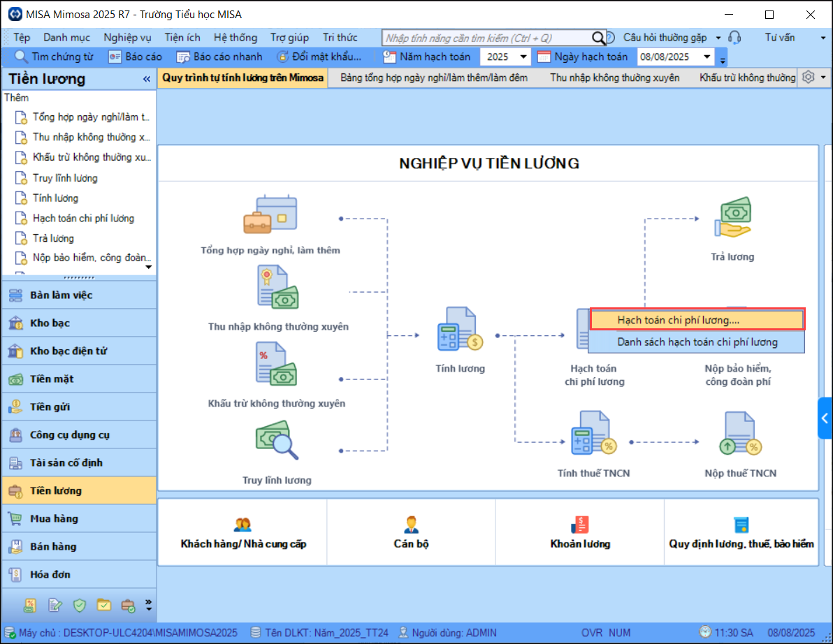The image size is (833, 644).
Task: Expand the blue side panel arrow at right edge
Action: [x=825, y=418]
